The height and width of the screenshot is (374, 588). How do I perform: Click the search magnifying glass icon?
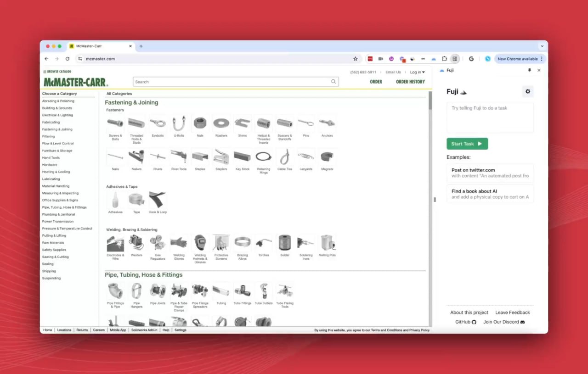[334, 82]
